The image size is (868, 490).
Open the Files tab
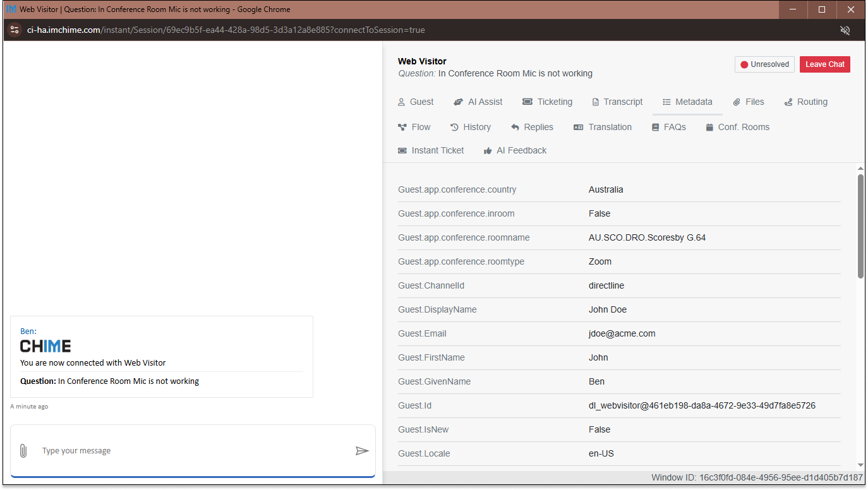(x=748, y=102)
